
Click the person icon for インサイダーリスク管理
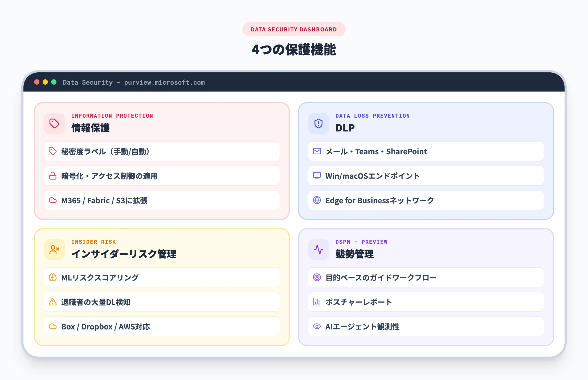[x=54, y=249]
